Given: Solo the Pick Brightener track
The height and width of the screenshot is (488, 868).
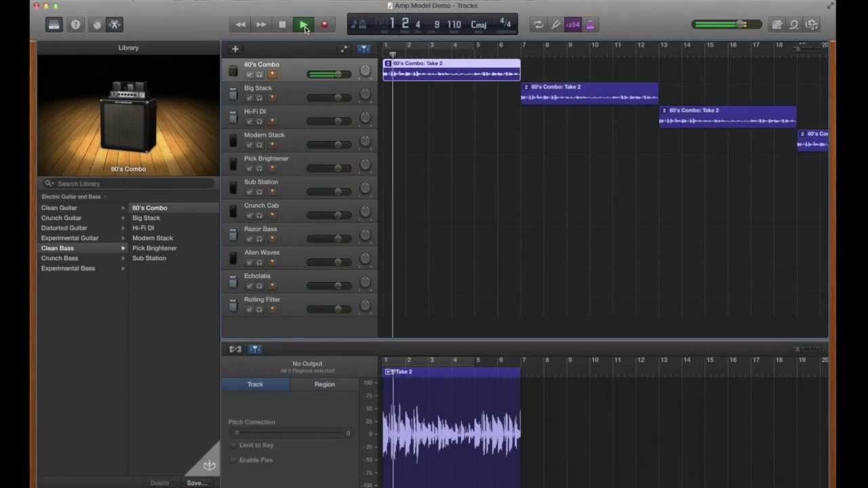Looking at the screenshot, I should pyautogui.click(x=260, y=169).
